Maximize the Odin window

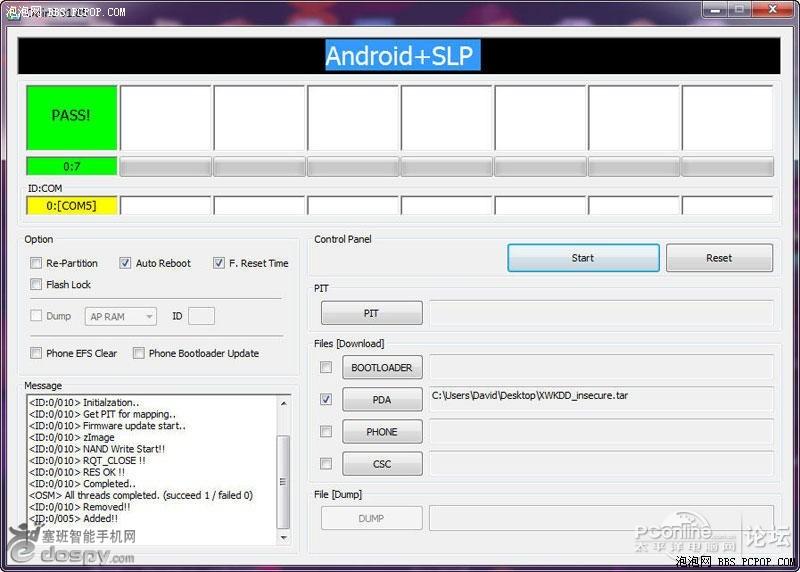coord(739,10)
